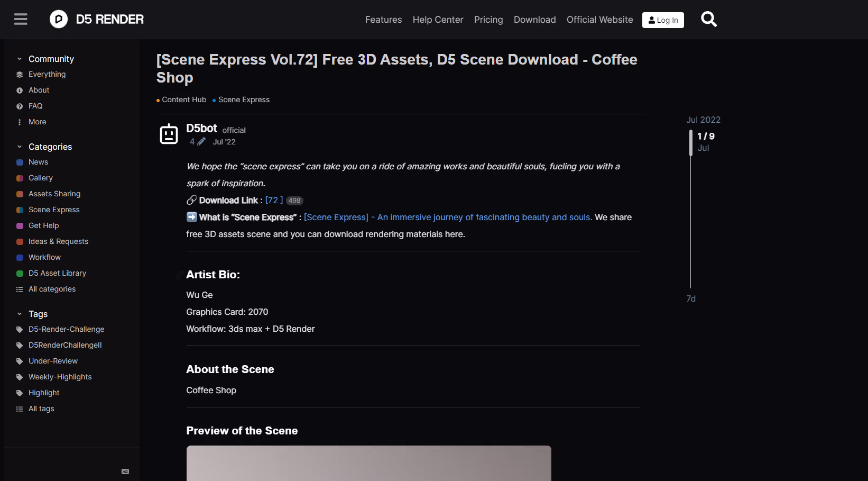Open the Scene Express immersive journey link
868x481 pixels.
(x=448, y=217)
